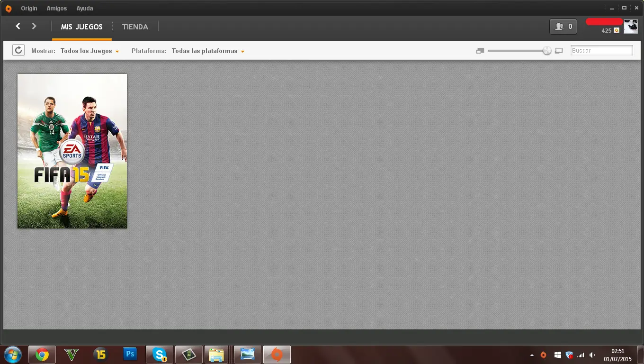Select the FIFA 15 game cover
The image size is (644, 364).
pos(72,151)
